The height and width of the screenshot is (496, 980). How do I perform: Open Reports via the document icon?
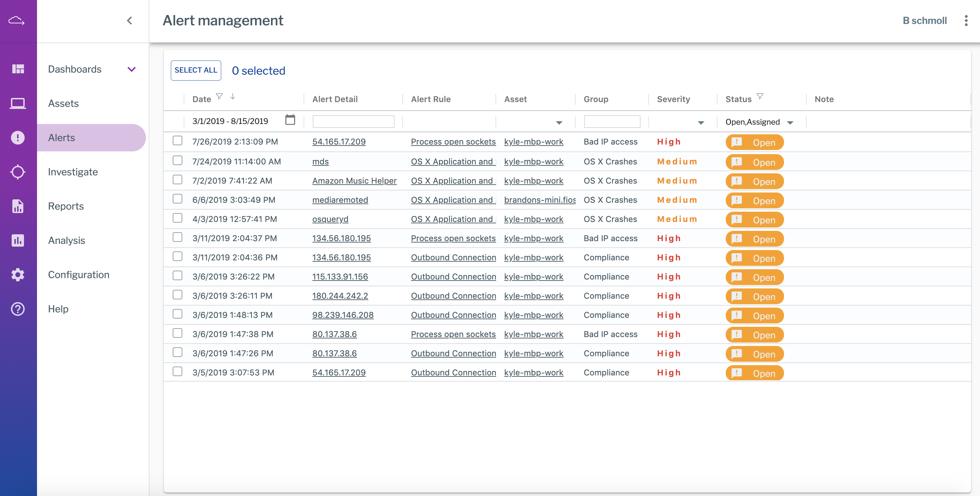click(18, 206)
